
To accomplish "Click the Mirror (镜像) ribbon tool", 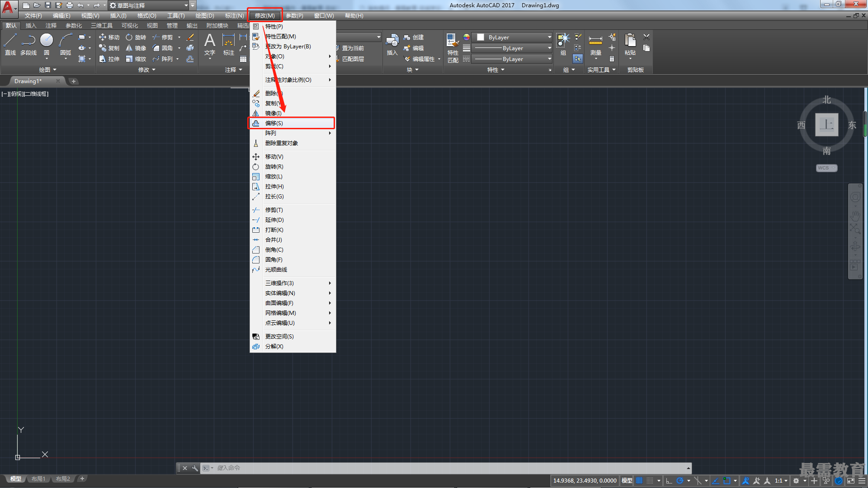I will pos(136,48).
